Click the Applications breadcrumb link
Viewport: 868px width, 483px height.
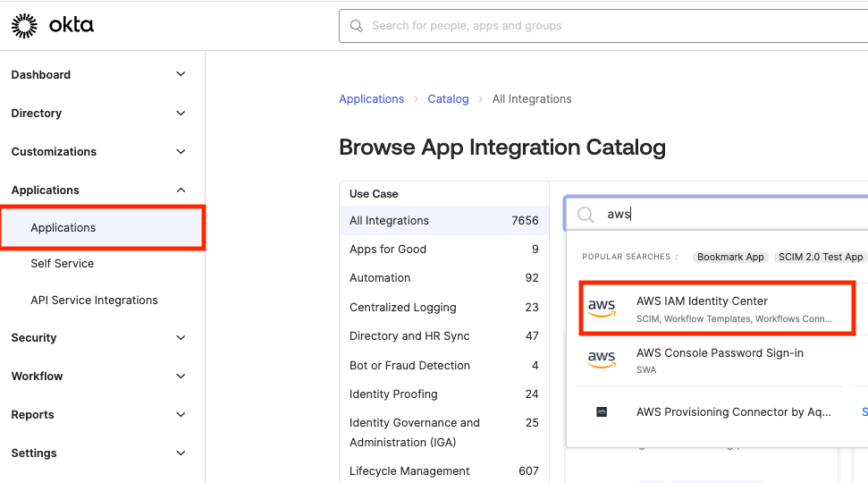[372, 99]
